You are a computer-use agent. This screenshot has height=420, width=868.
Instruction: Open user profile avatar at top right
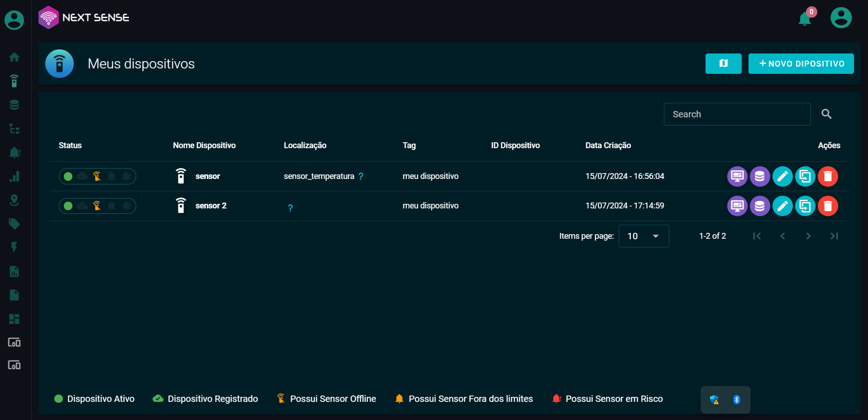(x=841, y=18)
